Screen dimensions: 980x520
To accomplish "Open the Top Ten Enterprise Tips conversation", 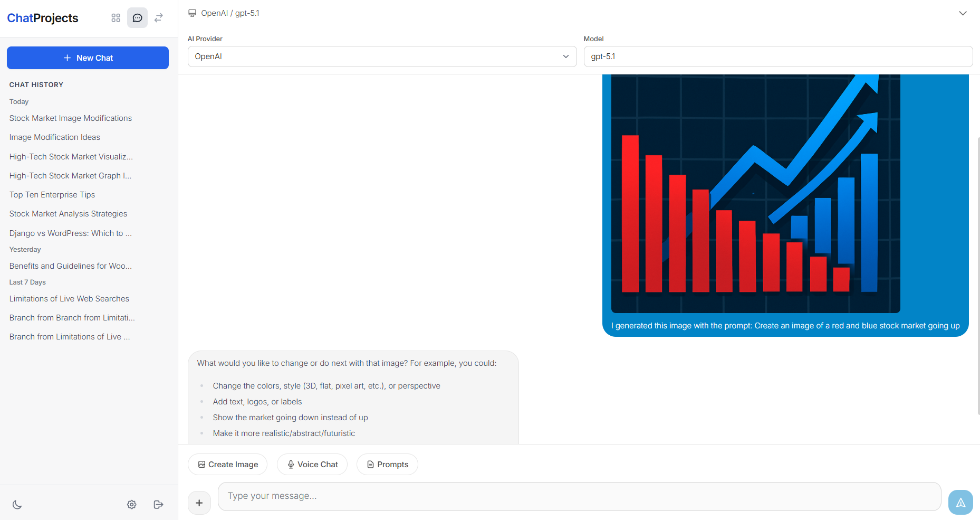I will click(52, 194).
